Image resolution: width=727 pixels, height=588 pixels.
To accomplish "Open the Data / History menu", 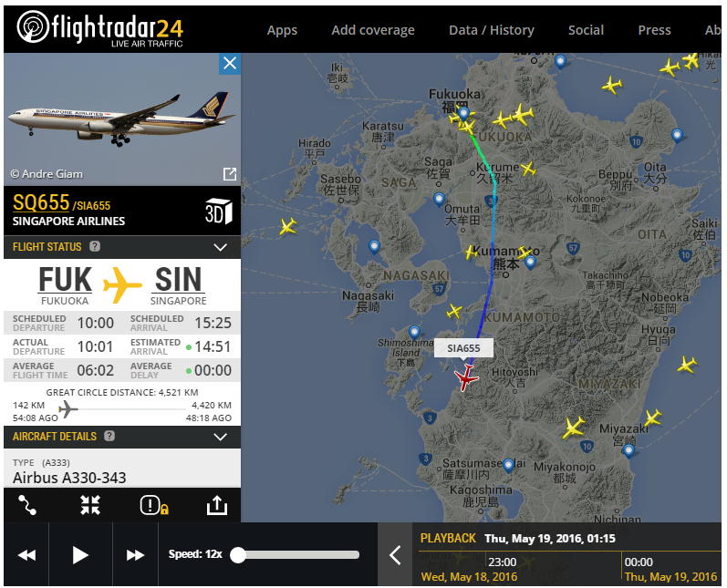I will 491,30.
